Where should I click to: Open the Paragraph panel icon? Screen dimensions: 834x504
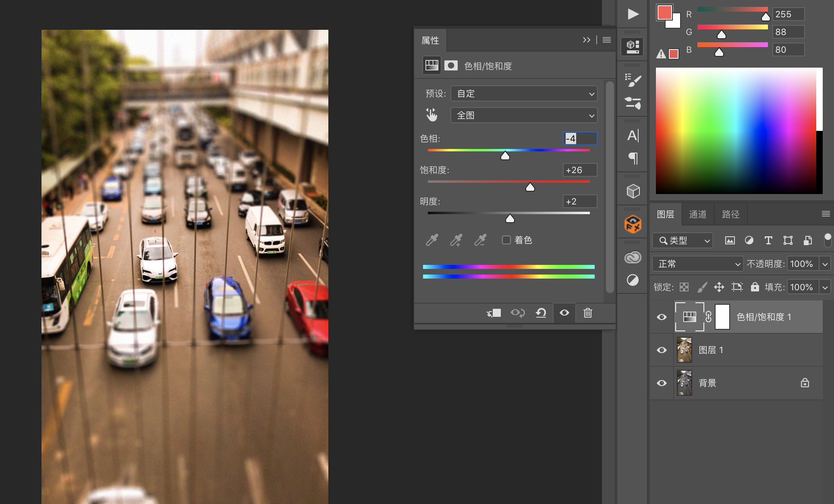pos(633,158)
